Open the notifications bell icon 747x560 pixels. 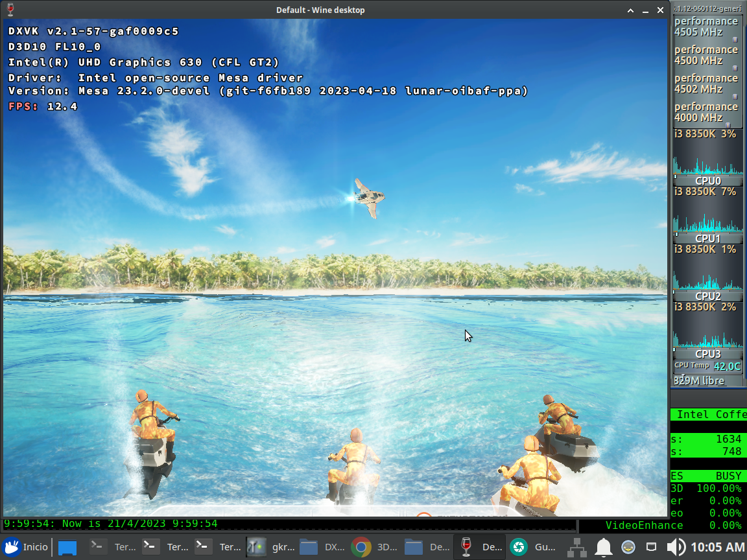(x=604, y=547)
